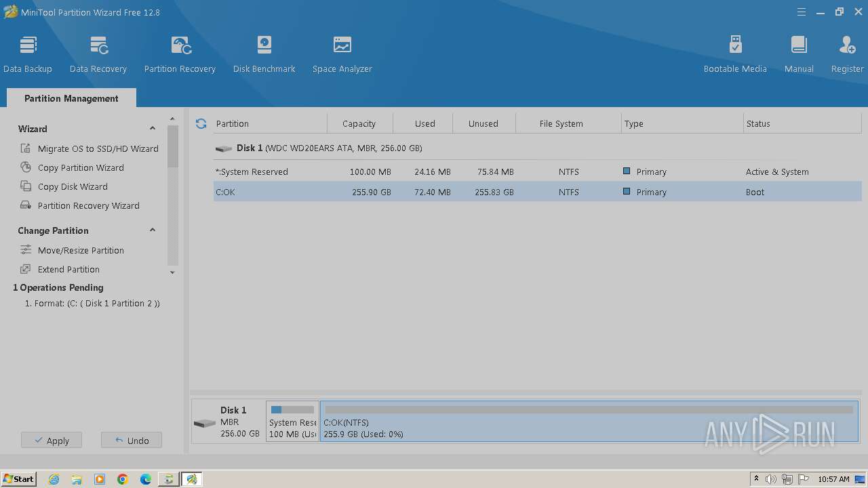Switch to Partition Management tab
This screenshot has height=488, width=868.
(71, 98)
